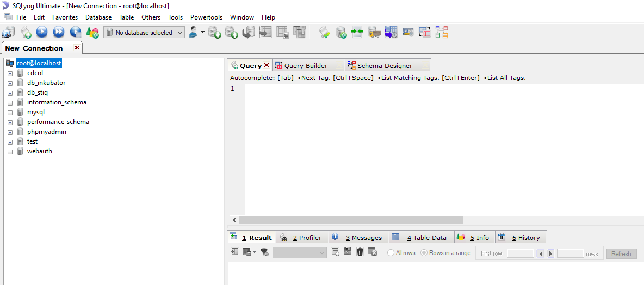Select the root@localhost tree node
The height and width of the screenshot is (285, 644).
[39, 63]
